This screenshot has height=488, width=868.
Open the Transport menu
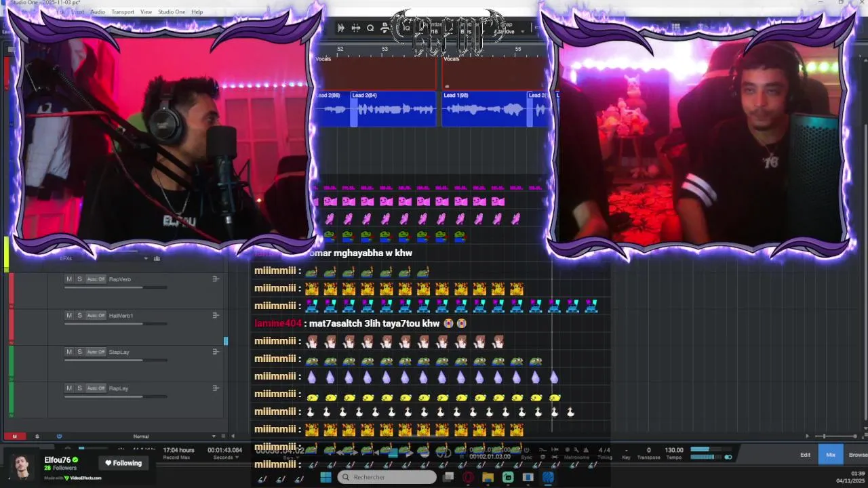point(123,12)
